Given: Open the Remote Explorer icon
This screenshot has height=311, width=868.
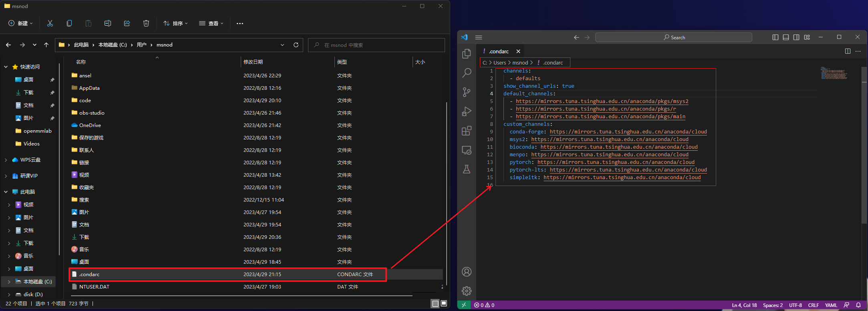Looking at the screenshot, I should 467,150.
